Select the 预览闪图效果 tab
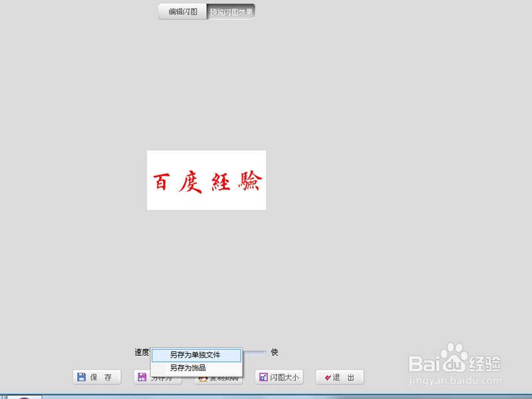The height and width of the screenshot is (399, 532). [x=231, y=12]
